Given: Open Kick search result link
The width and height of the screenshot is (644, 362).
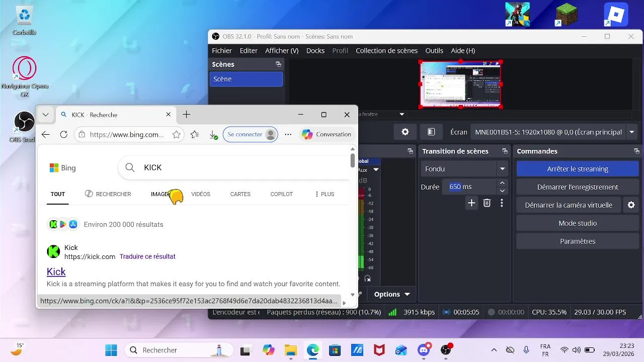Looking at the screenshot, I should 56,271.
